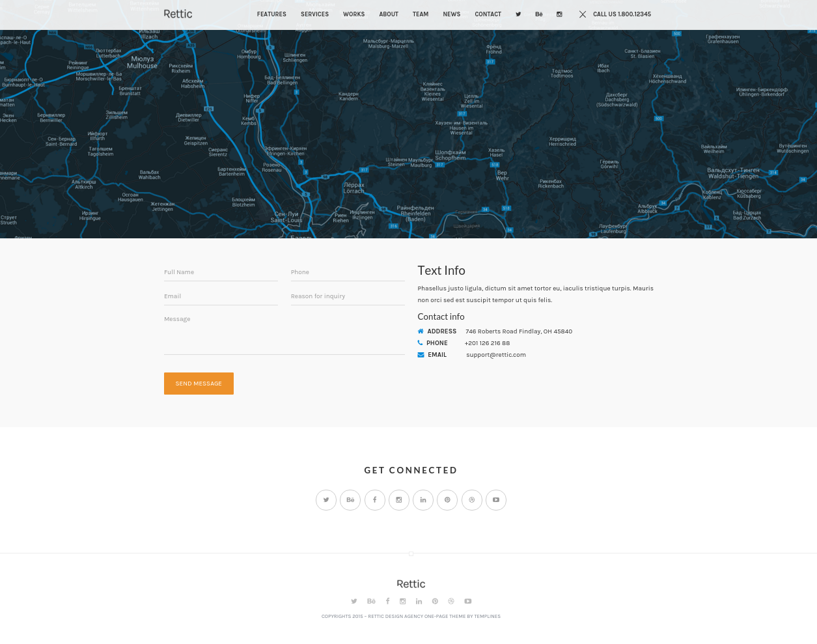Open circled Pinterest icon under Get Connected

[x=447, y=500]
